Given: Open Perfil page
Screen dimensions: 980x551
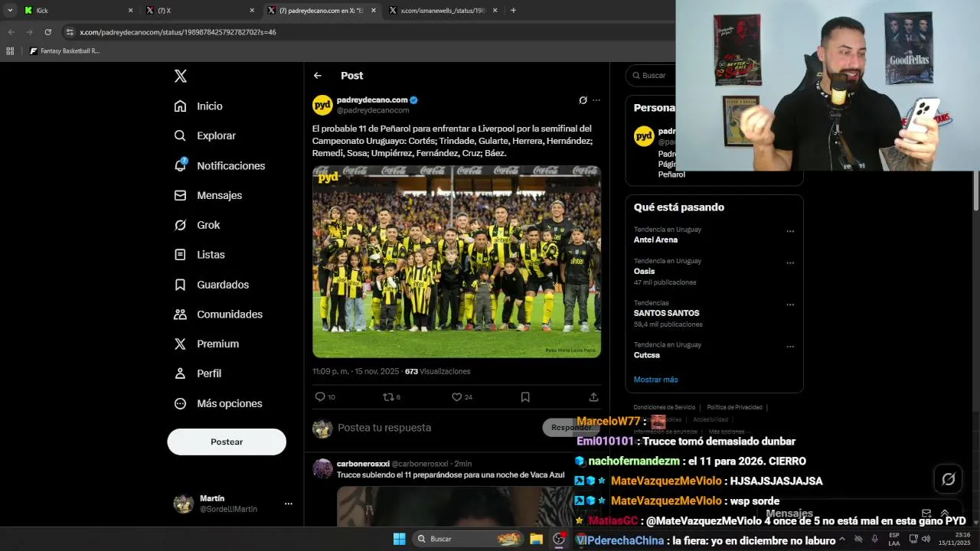Looking at the screenshot, I should click(198, 373).
